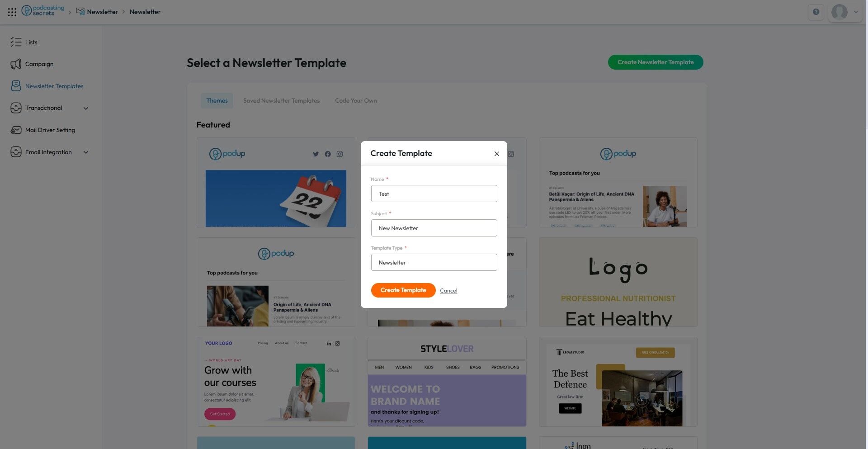The width and height of the screenshot is (868, 449).
Task: Open the Template Type dropdown
Action: point(434,262)
